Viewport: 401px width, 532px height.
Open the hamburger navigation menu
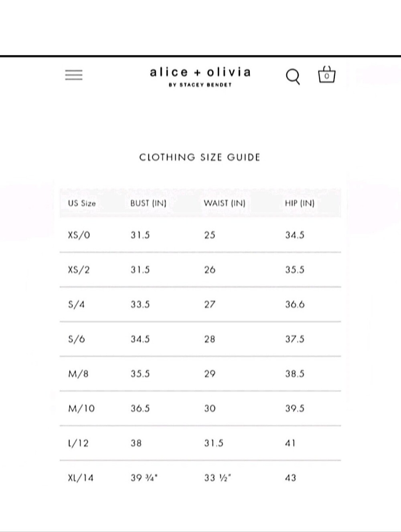pyautogui.click(x=74, y=75)
